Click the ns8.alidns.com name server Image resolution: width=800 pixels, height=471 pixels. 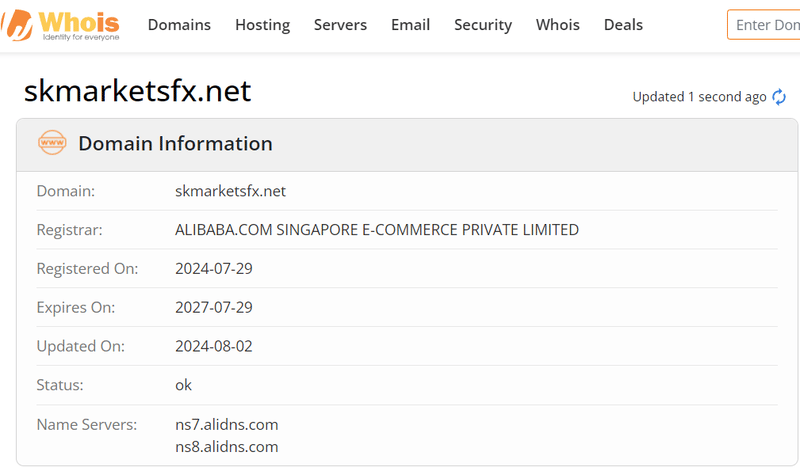(x=227, y=447)
